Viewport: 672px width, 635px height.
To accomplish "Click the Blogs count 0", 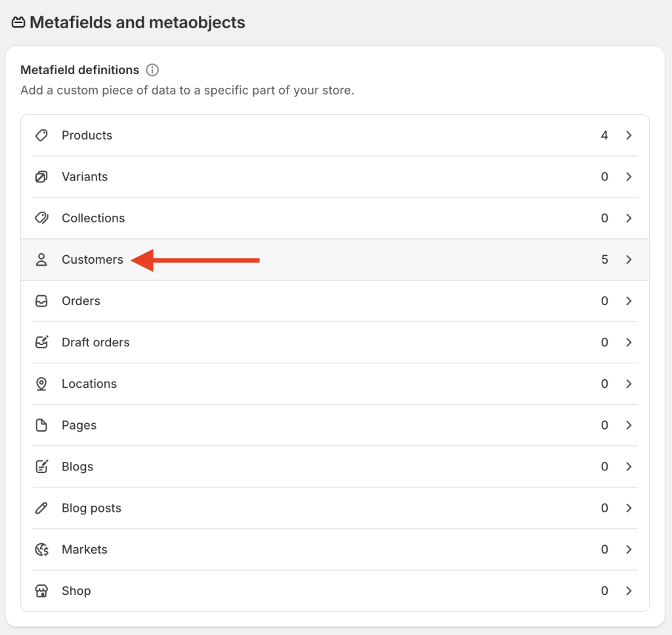I will click(604, 466).
